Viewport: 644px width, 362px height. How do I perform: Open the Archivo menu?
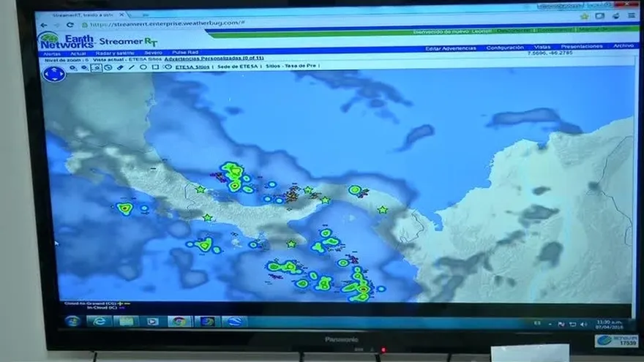pos(624,45)
